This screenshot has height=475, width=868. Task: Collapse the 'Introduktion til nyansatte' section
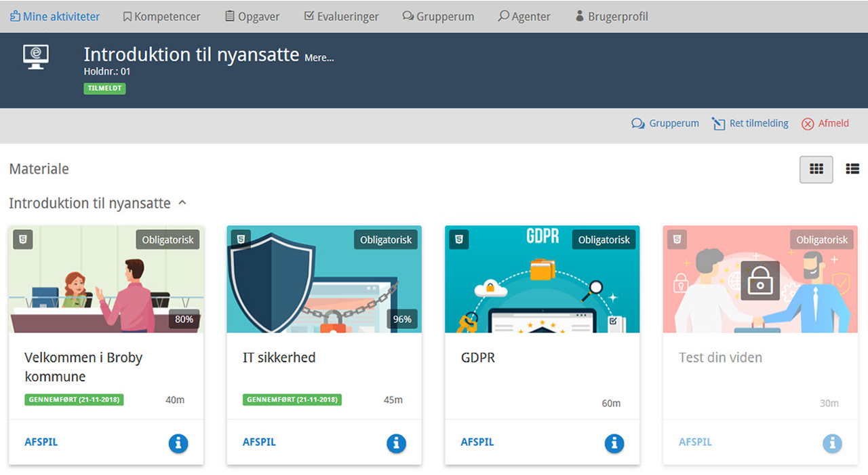pos(182,203)
